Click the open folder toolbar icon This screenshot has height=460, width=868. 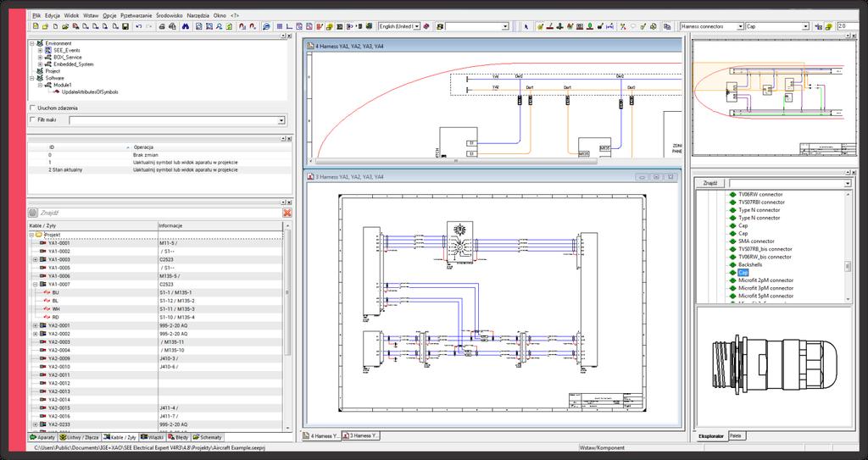[x=64, y=26]
